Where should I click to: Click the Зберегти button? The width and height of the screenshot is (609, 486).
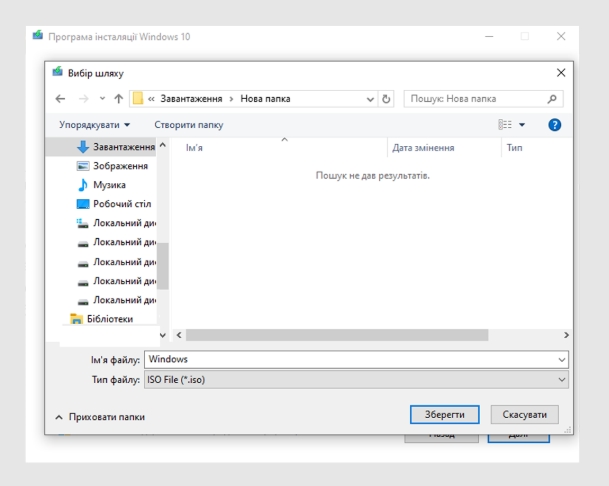(444, 415)
